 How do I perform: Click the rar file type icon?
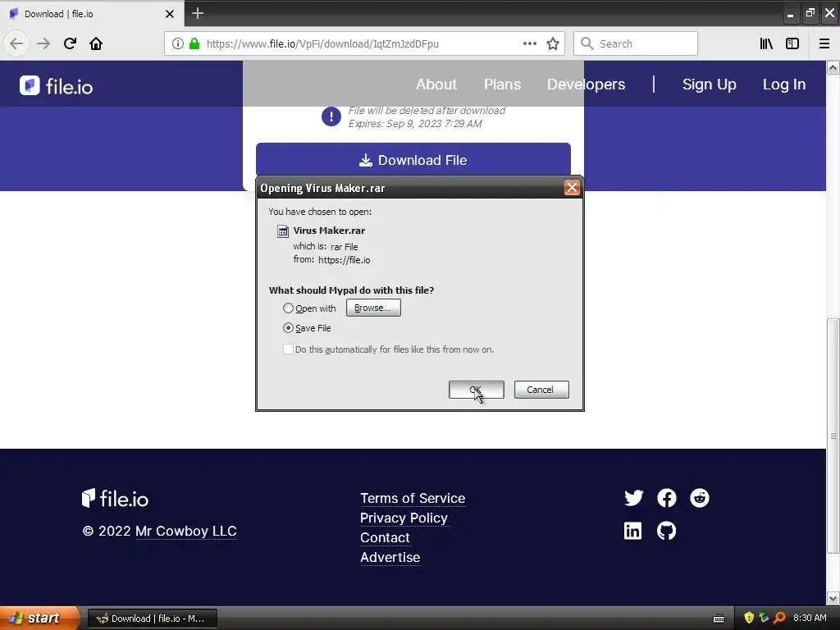pyautogui.click(x=282, y=231)
